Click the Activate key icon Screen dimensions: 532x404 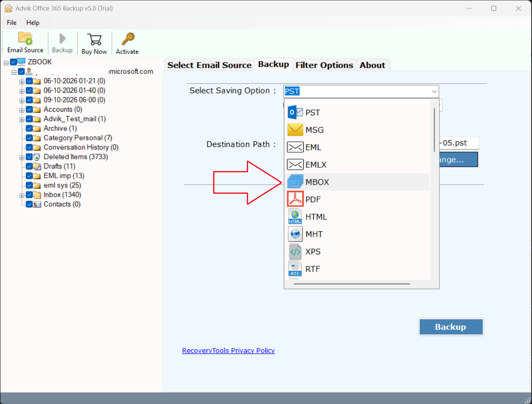point(128,39)
